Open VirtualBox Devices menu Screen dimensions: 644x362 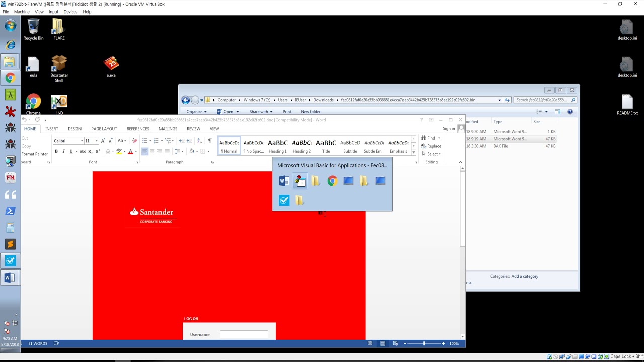70,12
